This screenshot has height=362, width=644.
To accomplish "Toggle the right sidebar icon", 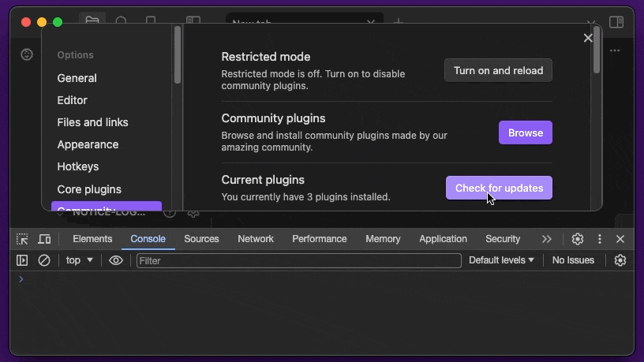I will pyautogui.click(x=616, y=22).
